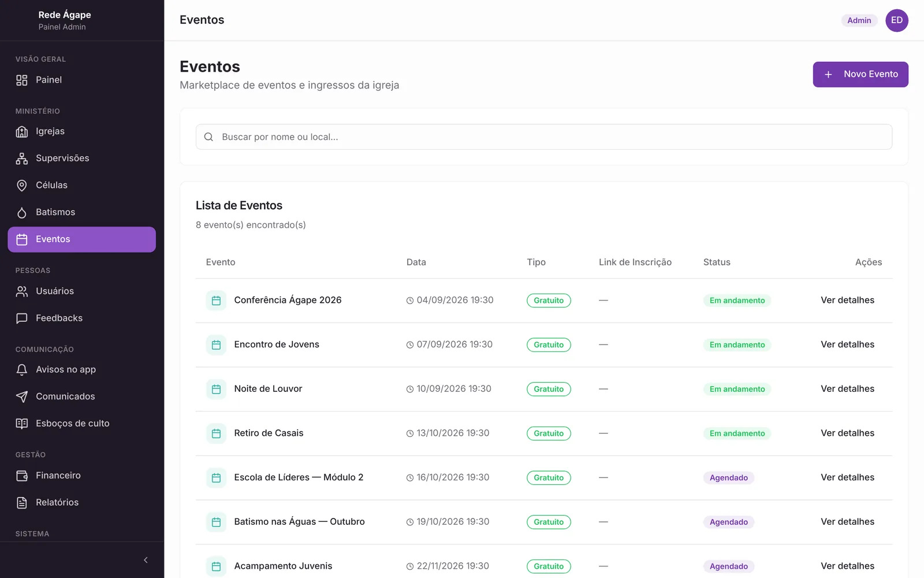The height and width of the screenshot is (578, 924).
Task: Click the Usuários people icon
Action: (22, 291)
